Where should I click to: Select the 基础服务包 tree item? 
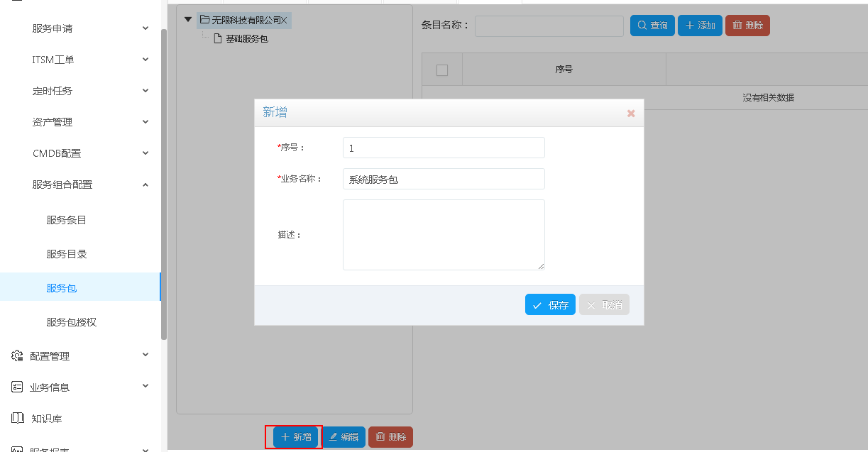point(246,39)
